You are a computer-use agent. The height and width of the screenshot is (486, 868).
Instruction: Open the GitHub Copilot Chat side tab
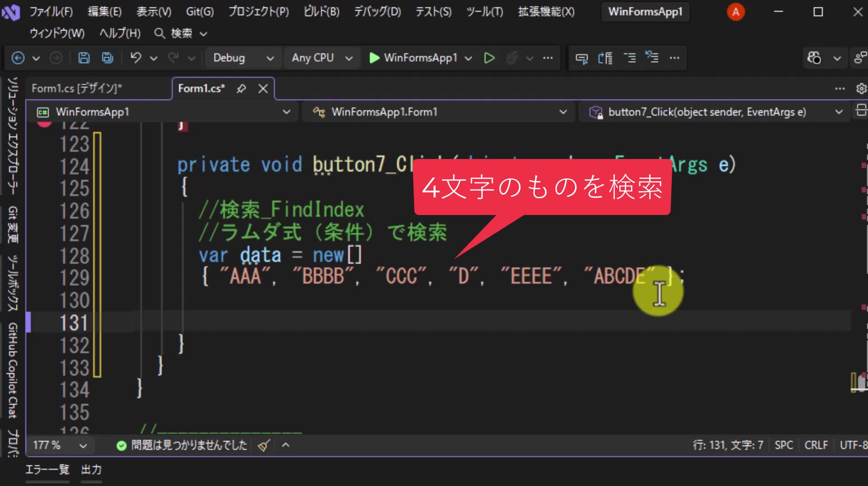click(x=13, y=370)
